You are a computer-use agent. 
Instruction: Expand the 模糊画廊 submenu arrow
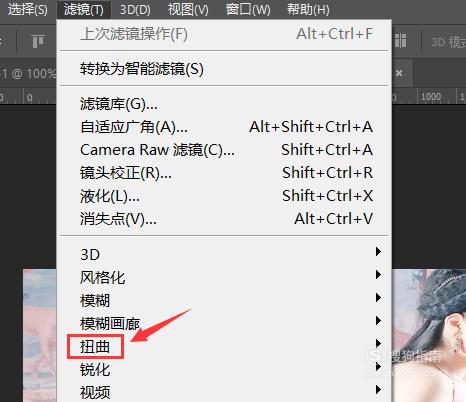point(378,320)
